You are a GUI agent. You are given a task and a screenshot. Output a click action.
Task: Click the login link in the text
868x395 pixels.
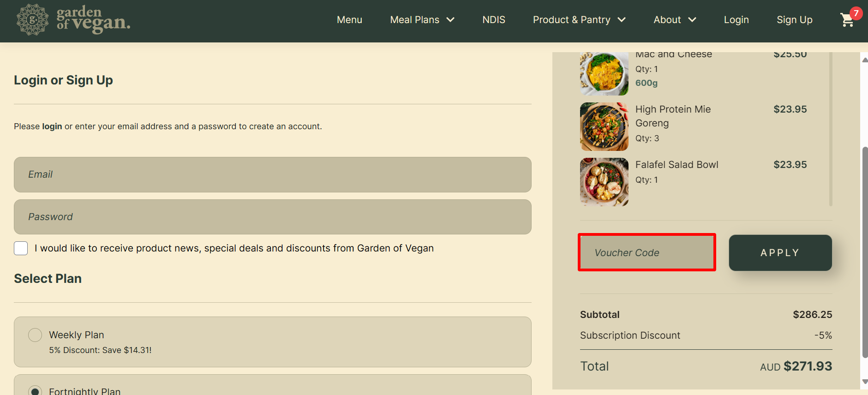click(52, 126)
